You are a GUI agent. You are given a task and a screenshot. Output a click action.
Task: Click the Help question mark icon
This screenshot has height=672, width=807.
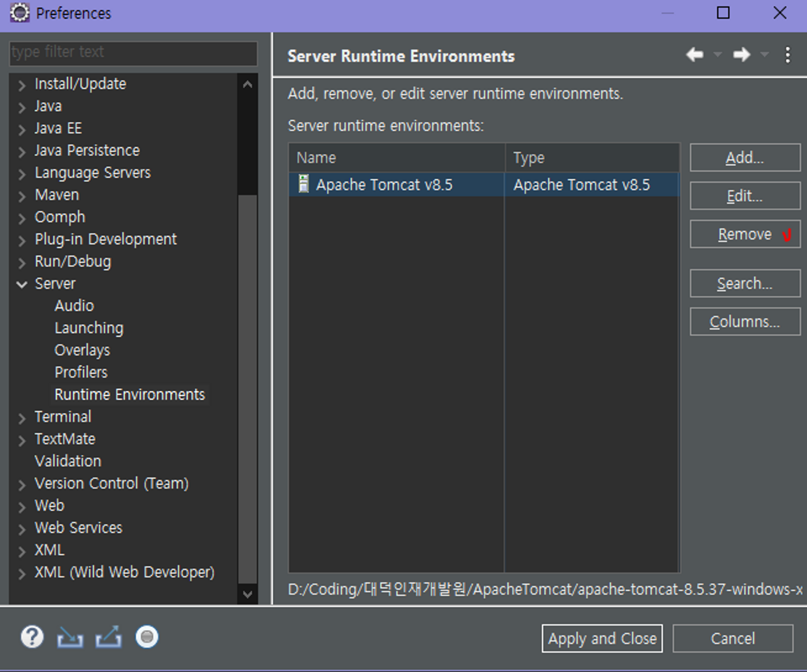click(32, 637)
